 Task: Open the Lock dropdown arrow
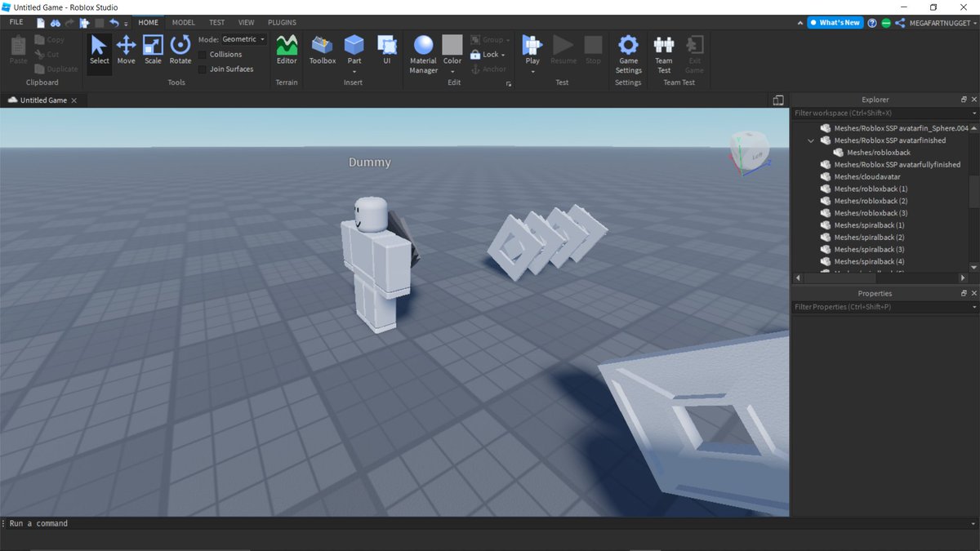tap(503, 55)
